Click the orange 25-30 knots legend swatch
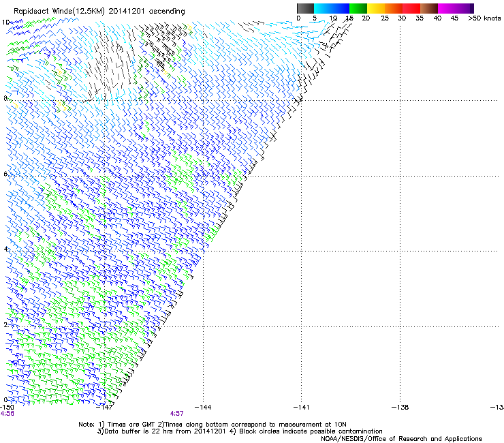The width and height of the screenshot is (504, 443). [x=394, y=8]
